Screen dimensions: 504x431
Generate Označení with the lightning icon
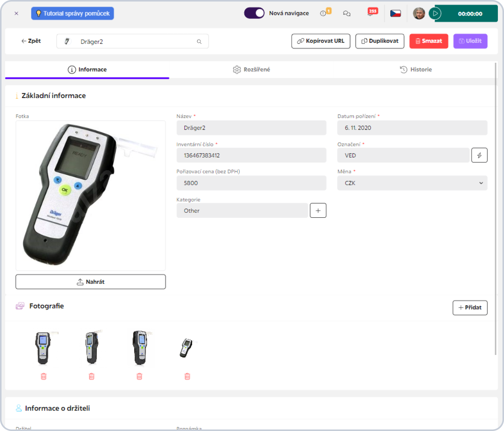479,155
